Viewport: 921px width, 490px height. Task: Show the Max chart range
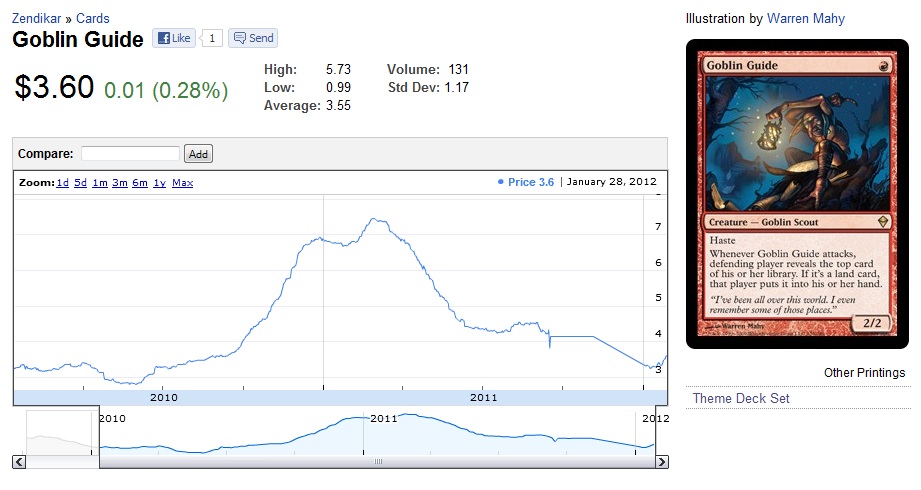[182, 183]
